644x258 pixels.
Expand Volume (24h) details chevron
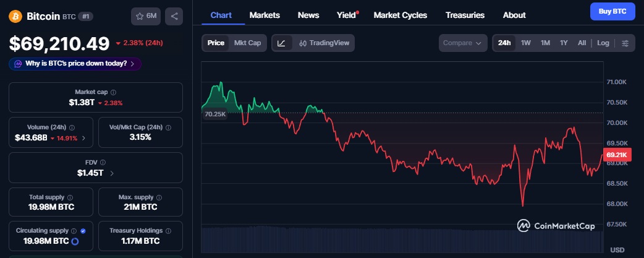pyautogui.click(x=83, y=138)
